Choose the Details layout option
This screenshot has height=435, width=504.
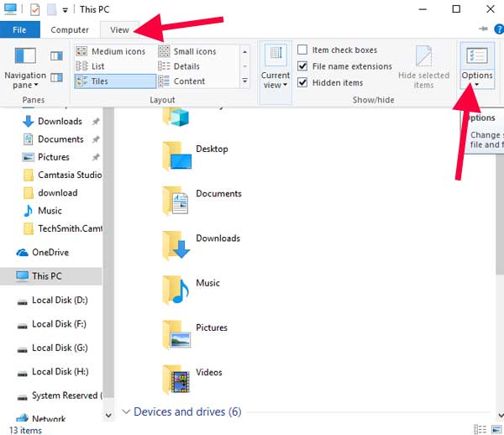point(186,66)
